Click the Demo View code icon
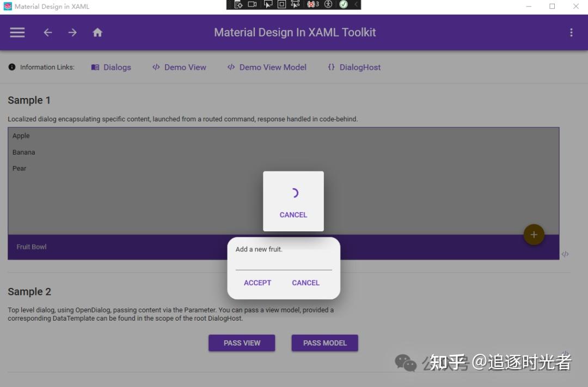This screenshot has height=387, width=588. tap(156, 67)
